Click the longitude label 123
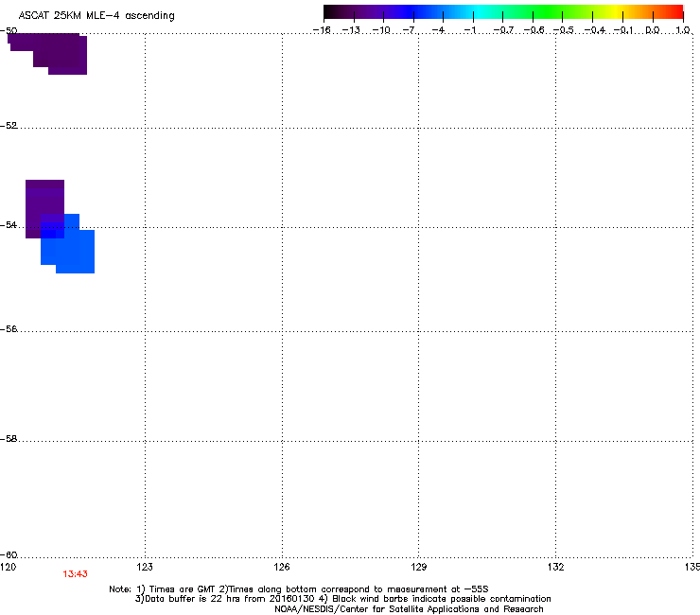 (145, 567)
